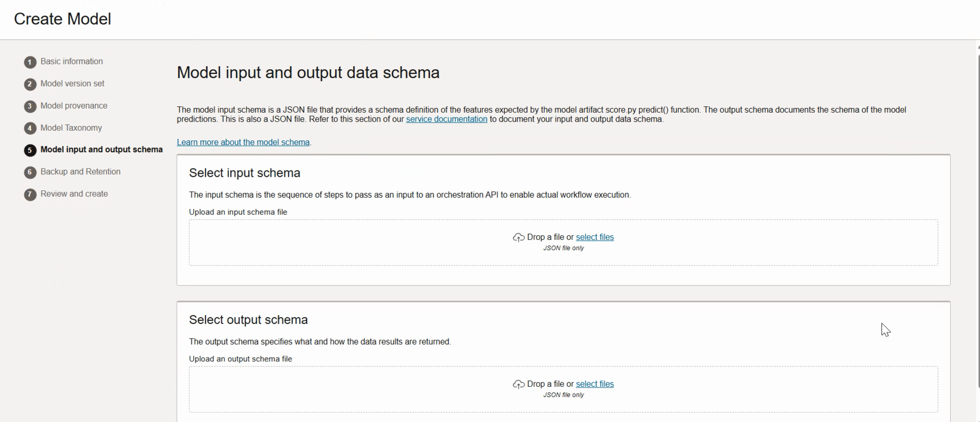
Task: Open Model version set step
Action: (x=72, y=84)
